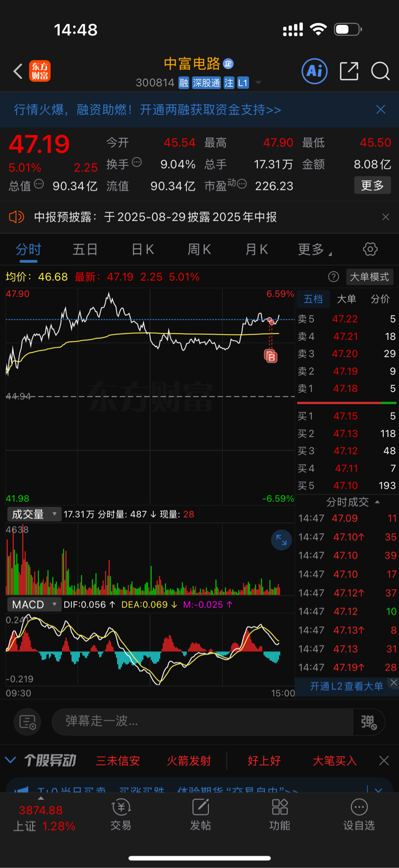Switch to the 周K tab

tap(199, 250)
